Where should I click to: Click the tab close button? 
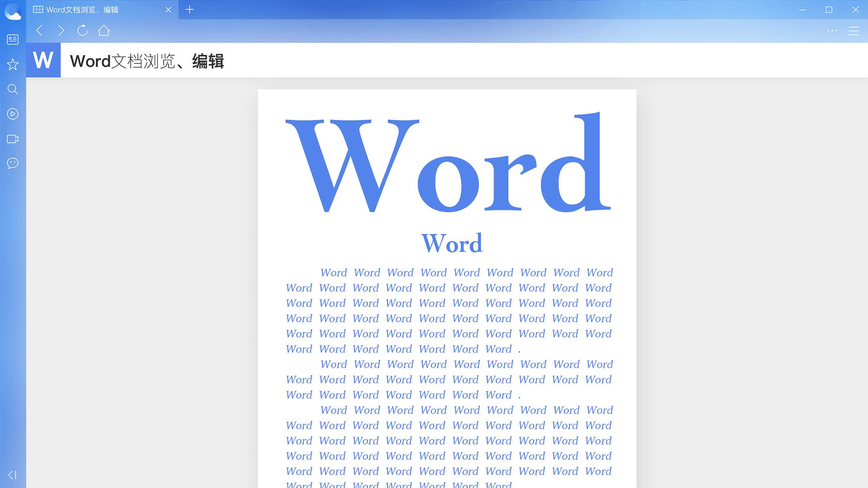(169, 9)
